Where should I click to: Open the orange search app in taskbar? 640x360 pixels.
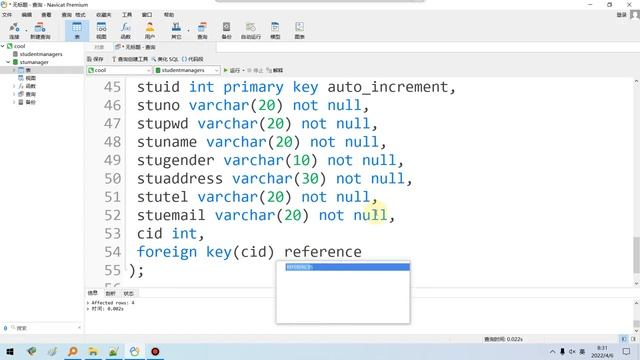[73, 351]
